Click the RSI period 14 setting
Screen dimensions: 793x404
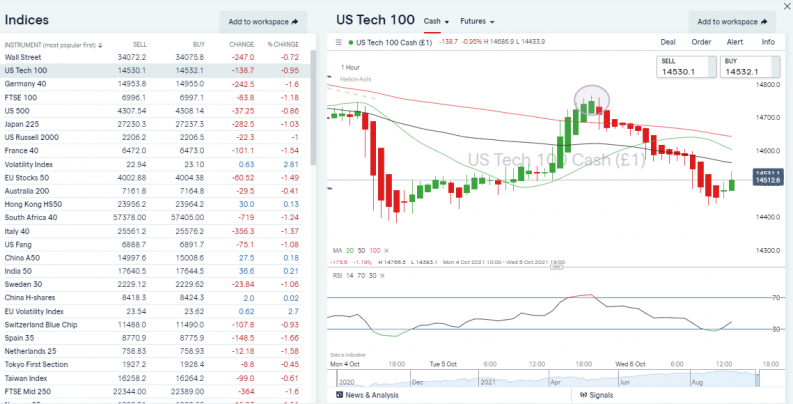click(x=349, y=275)
